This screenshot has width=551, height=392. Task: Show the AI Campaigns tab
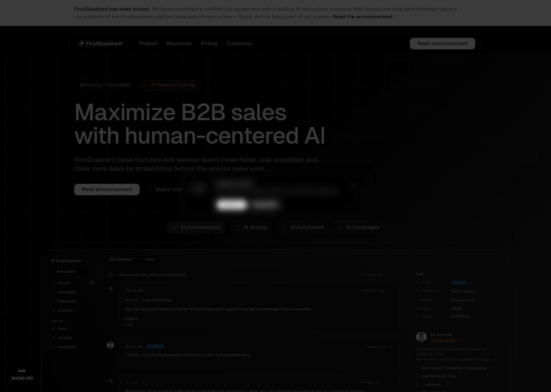(358, 227)
